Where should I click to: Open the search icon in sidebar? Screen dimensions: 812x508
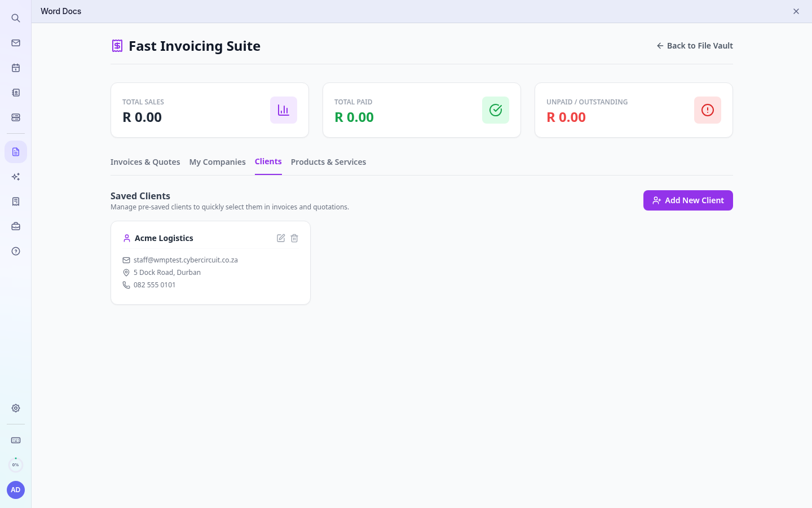tap(16, 18)
